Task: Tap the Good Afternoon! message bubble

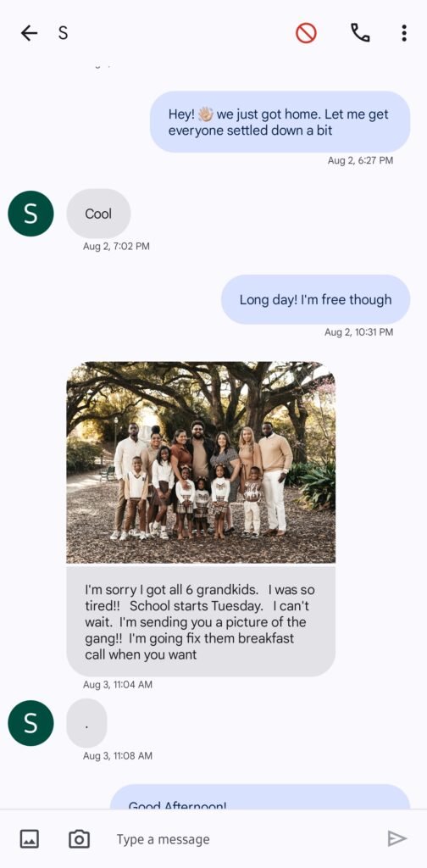Action: (260, 797)
